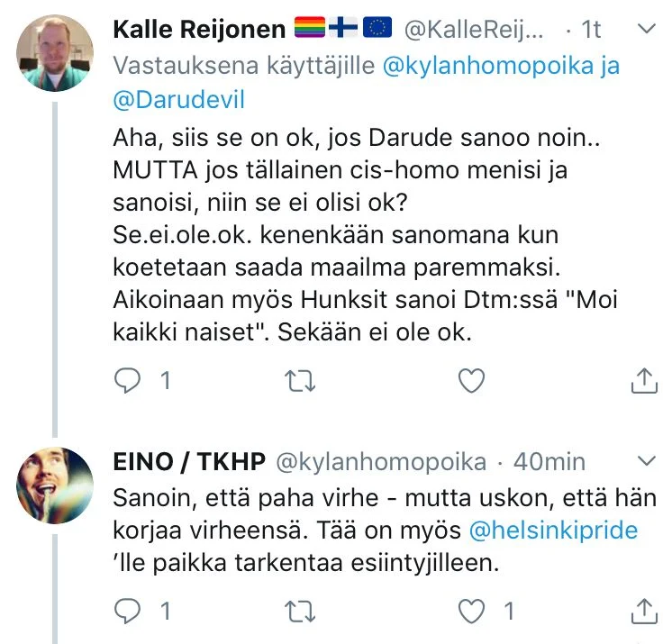Like EINO / TKHP's tweet
This screenshot has height=644, width=672.
pyautogui.click(x=471, y=612)
